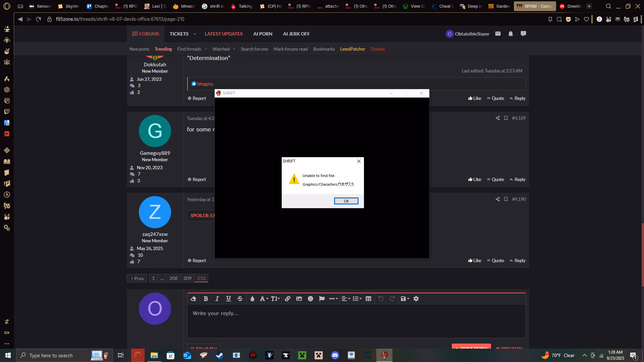The image size is (644, 362).
Task: Open the text color droplet picker
Action: coord(252,299)
